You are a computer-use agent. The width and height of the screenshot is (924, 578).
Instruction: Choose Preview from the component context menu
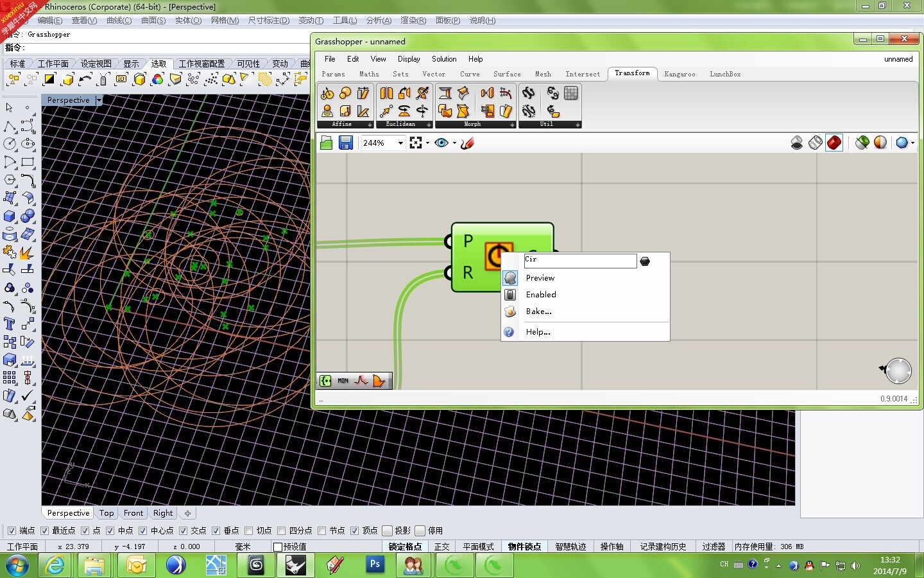click(585, 278)
